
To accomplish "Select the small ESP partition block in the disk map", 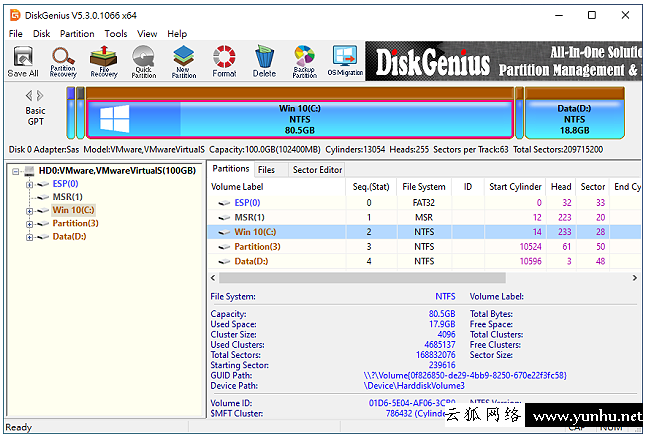I will point(71,112).
